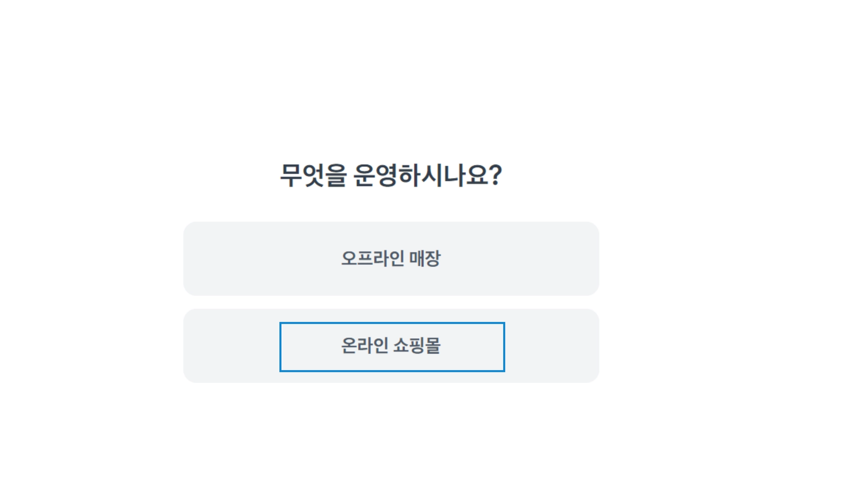Answer the question with 오프라인 매장
The image size is (868, 488).
coord(391,258)
